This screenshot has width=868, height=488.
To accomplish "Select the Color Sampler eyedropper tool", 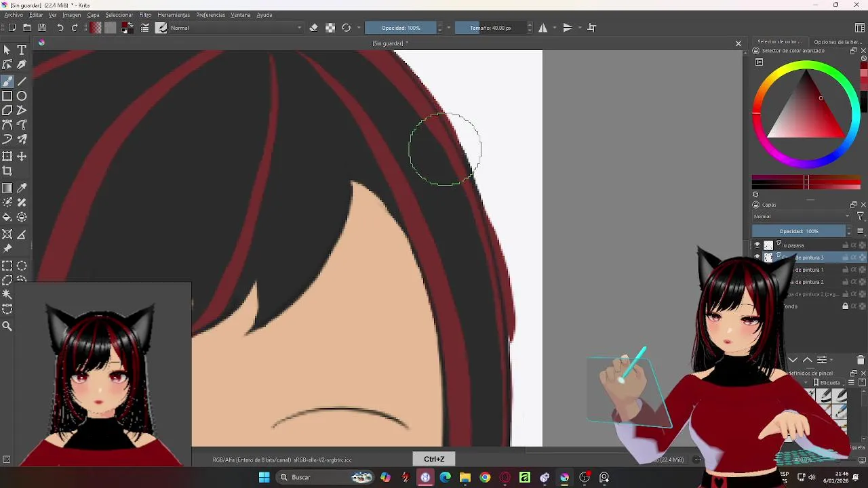I will [22, 188].
